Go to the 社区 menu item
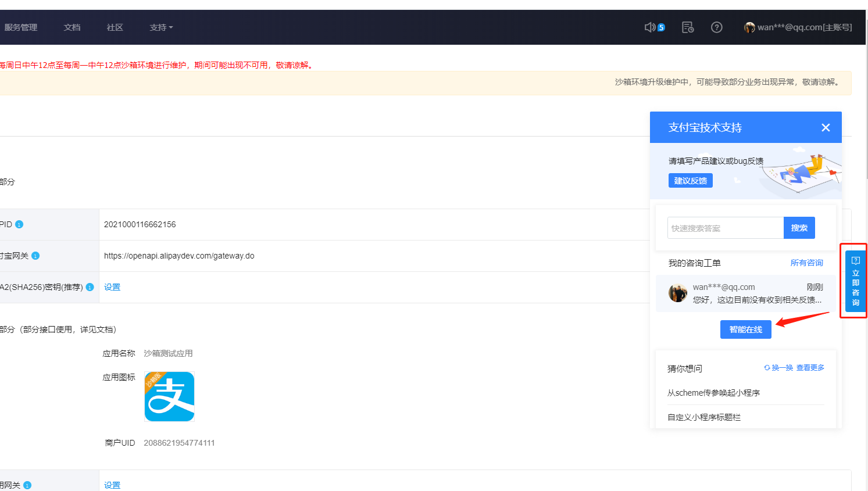Image resolution: width=868 pixels, height=491 pixels. (115, 27)
